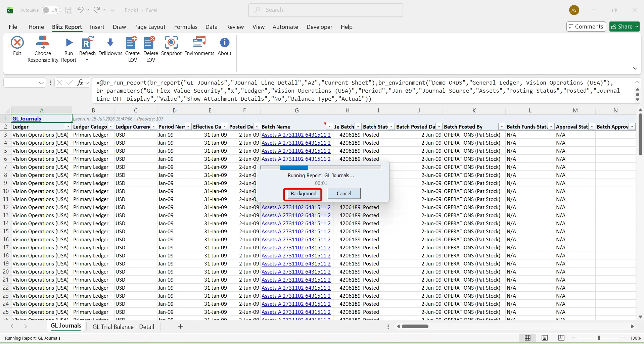Cancel the running report
This screenshot has height=344, width=644.
(x=344, y=194)
